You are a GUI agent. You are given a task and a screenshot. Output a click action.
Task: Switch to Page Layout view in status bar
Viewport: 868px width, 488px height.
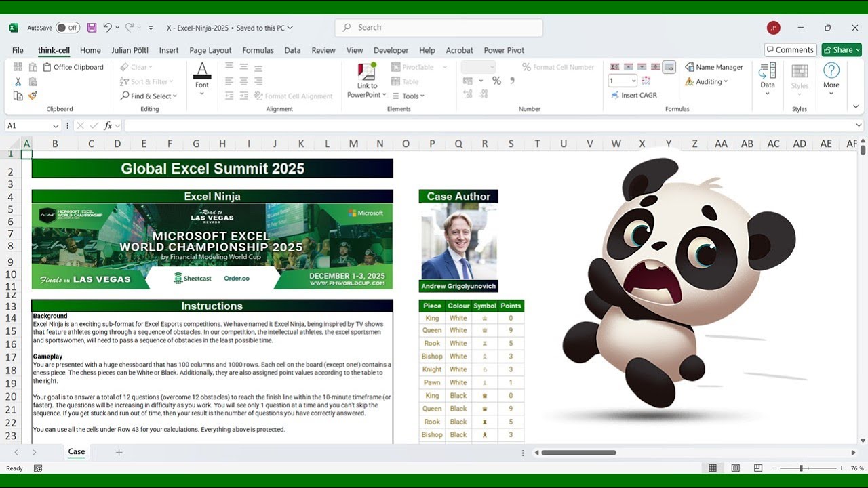tap(736, 468)
